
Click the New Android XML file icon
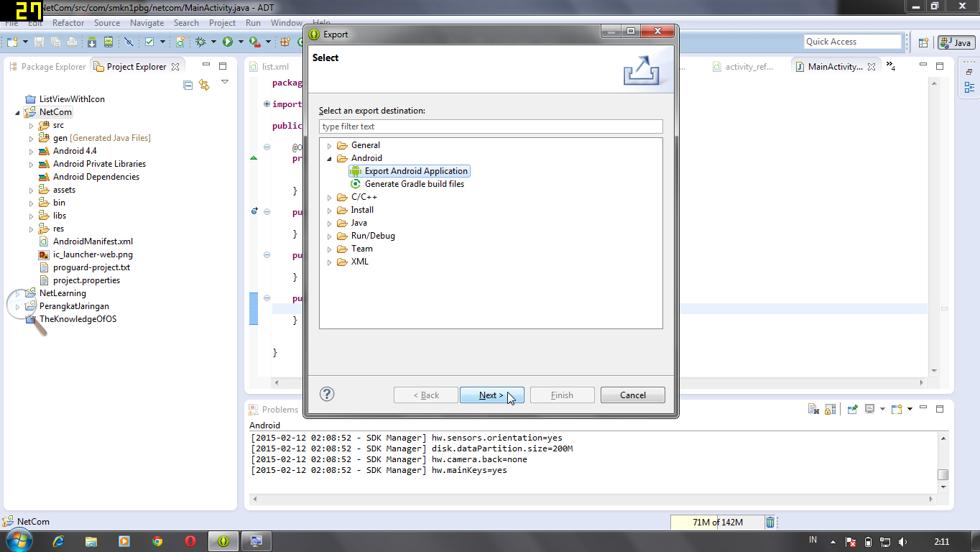[x=180, y=42]
